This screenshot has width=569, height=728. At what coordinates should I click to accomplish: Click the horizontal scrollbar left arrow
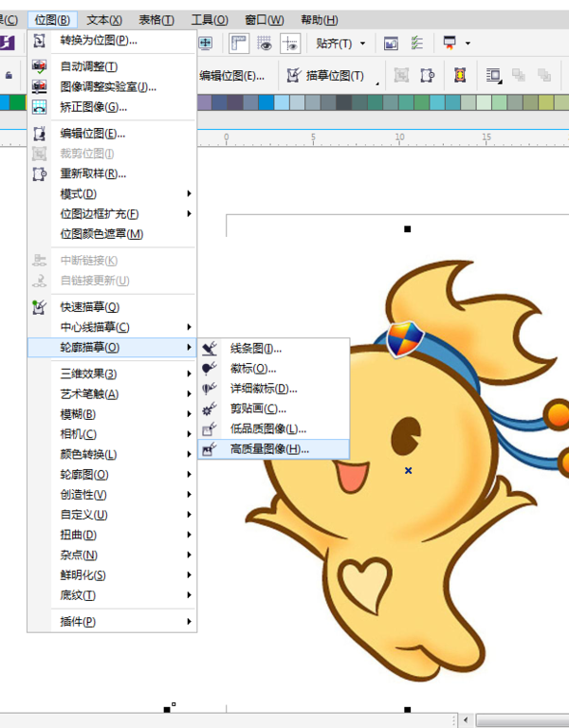click(465, 720)
